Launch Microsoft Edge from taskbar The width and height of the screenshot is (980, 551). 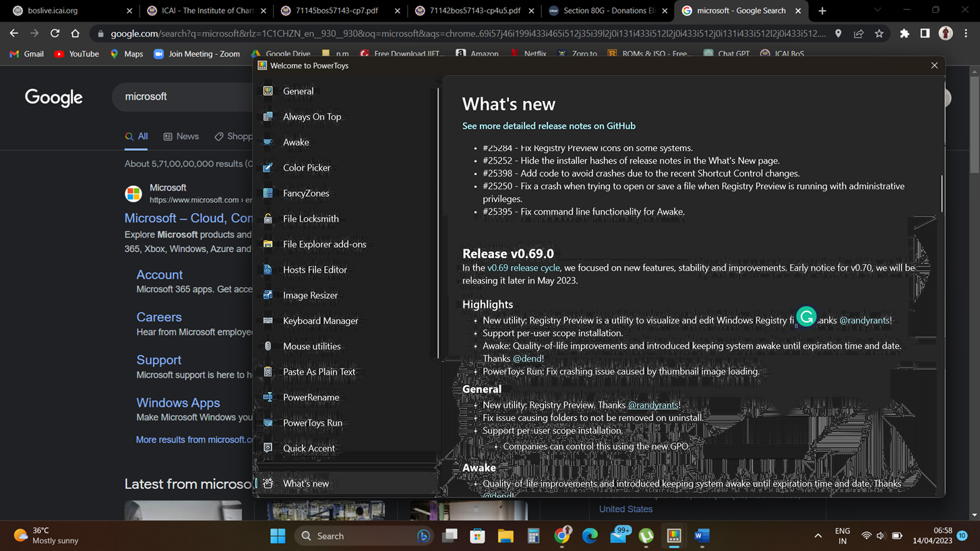point(590,536)
